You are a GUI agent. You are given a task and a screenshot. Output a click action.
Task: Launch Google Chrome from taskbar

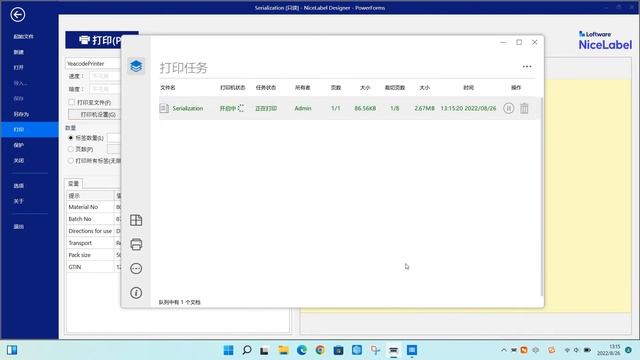pos(320,350)
